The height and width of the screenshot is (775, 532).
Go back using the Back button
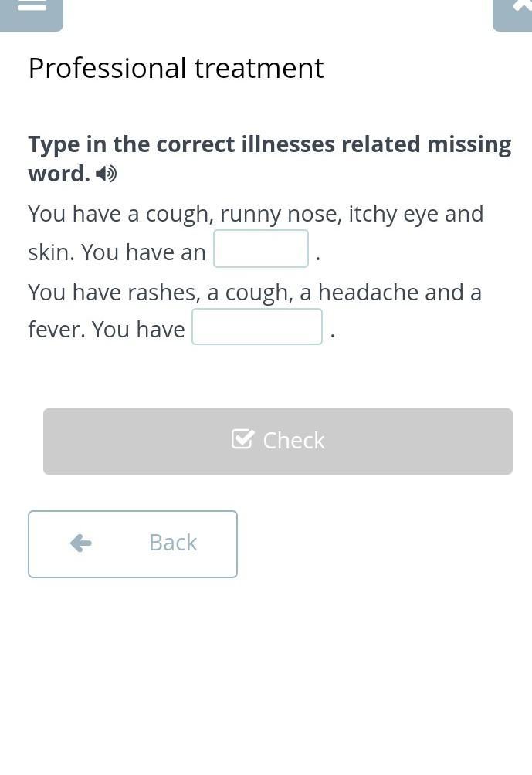[x=132, y=543]
